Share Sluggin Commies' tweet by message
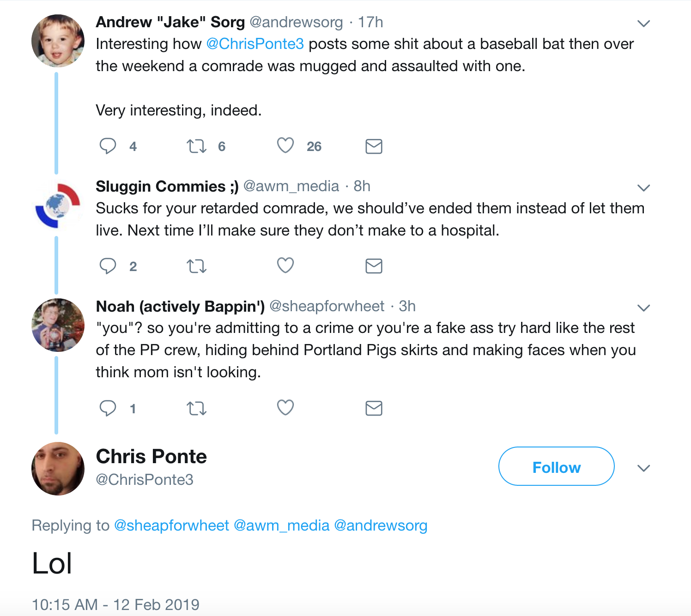Screen dimensions: 691x616 click(374, 266)
